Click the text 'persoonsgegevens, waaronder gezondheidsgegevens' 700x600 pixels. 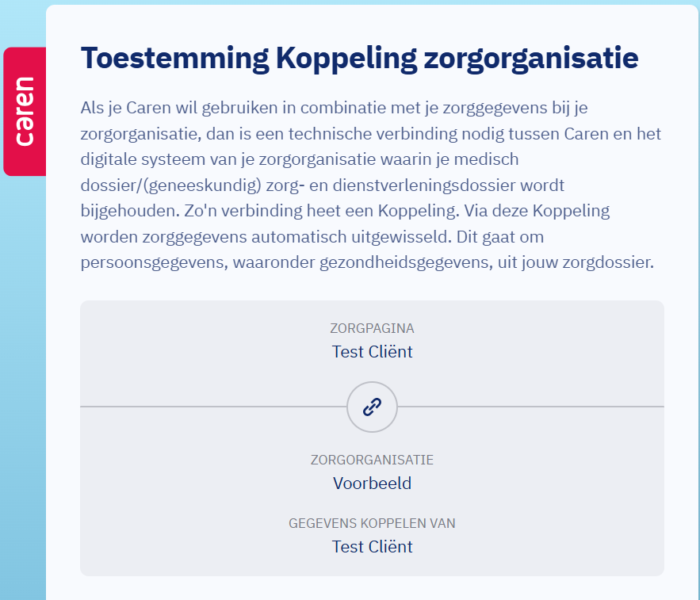pos(287,262)
